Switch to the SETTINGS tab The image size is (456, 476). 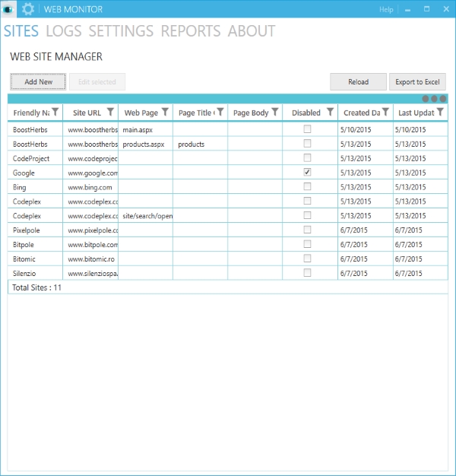(x=121, y=31)
